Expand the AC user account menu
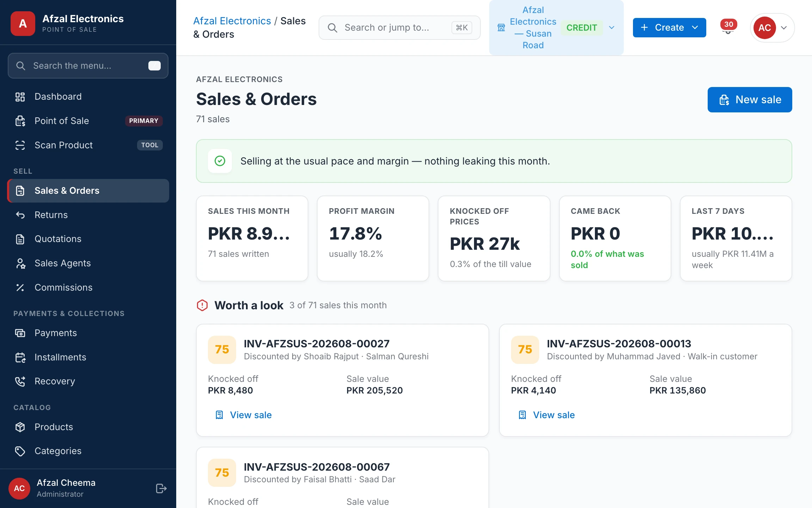Image resolution: width=812 pixels, height=508 pixels. tap(773, 27)
